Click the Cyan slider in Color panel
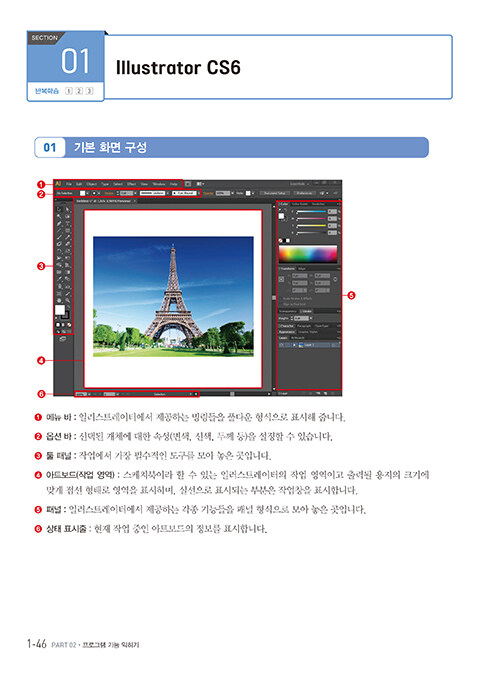The height and width of the screenshot is (676, 500). tap(311, 211)
